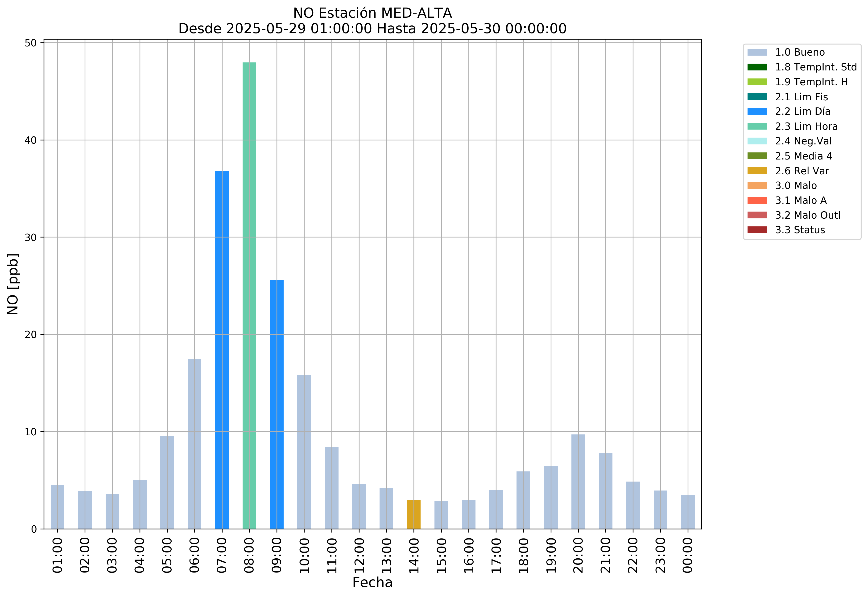868x597 pixels.
Task: Select the golden bar at 14:00
Action: point(413,514)
